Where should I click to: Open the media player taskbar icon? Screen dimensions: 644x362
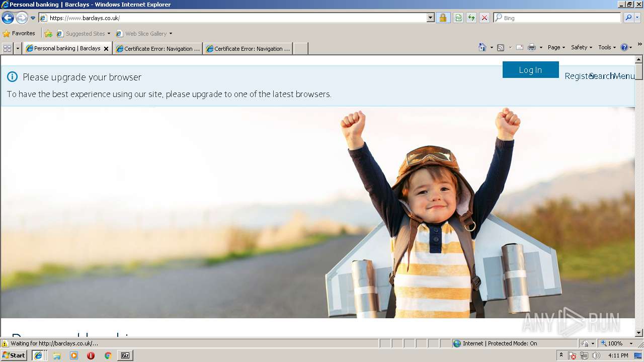tap(74, 355)
